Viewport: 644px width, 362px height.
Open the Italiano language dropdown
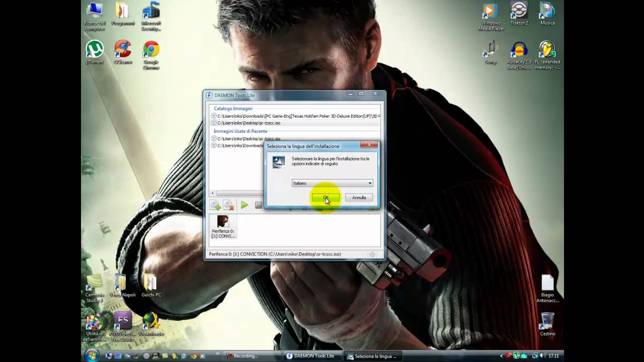(332, 183)
